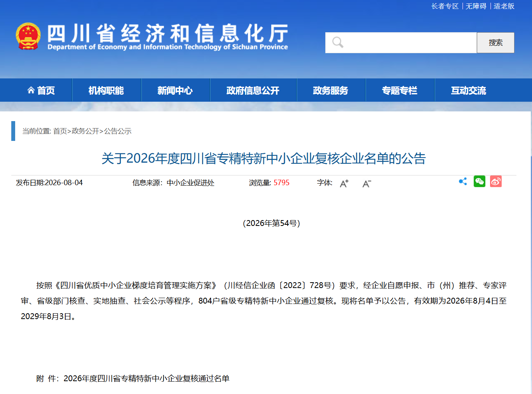Share article via WeChat icon

tap(480, 181)
